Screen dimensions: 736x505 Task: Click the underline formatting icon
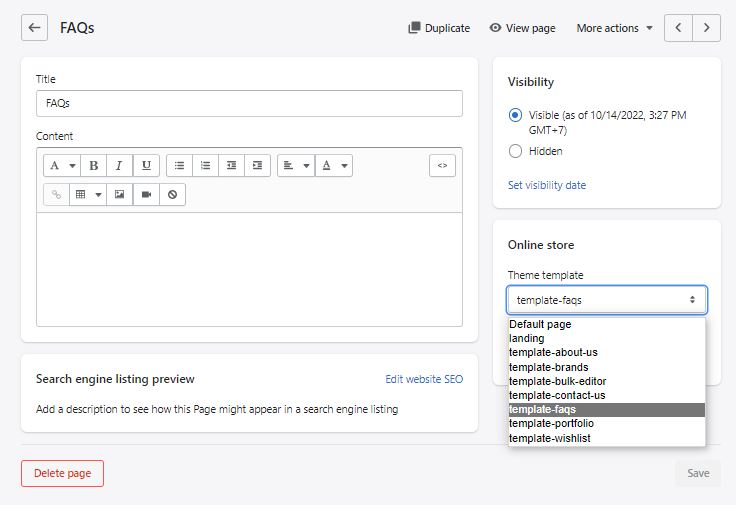(146, 166)
